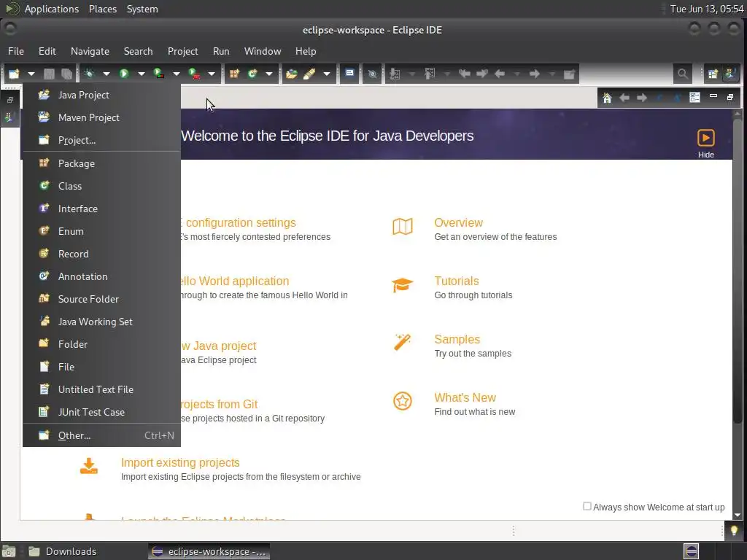Click the Restore icon on left trim
This screenshot has height=560, width=747.
[10, 99]
